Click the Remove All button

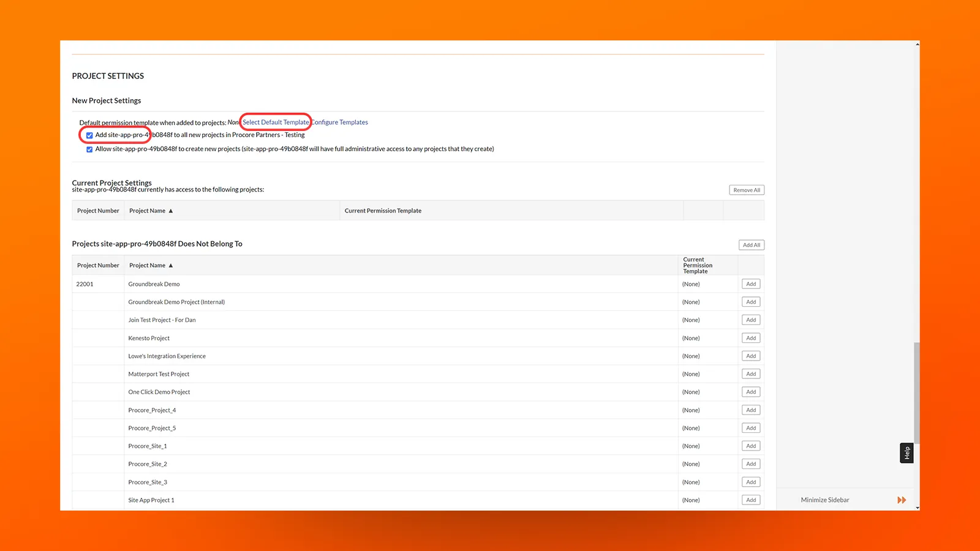pos(746,190)
